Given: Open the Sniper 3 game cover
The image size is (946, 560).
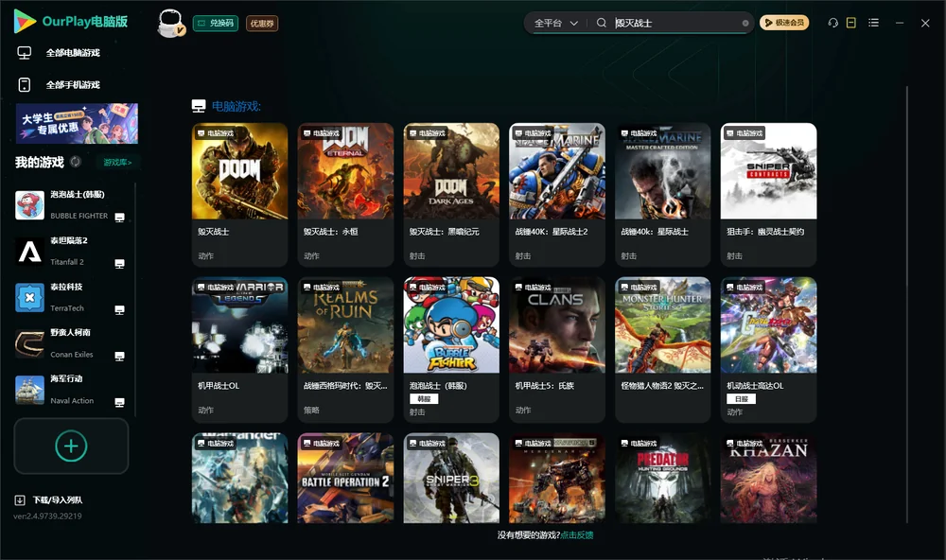Looking at the screenshot, I should click(451, 478).
